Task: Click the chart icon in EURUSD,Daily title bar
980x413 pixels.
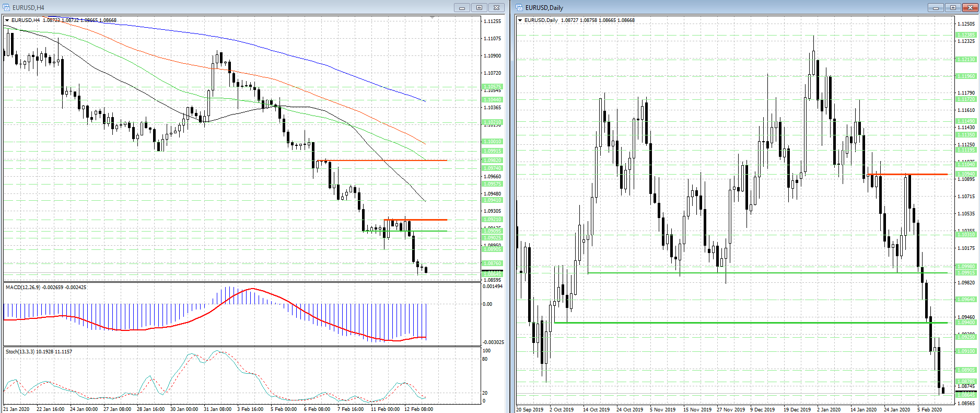Action: pos(520,7)
